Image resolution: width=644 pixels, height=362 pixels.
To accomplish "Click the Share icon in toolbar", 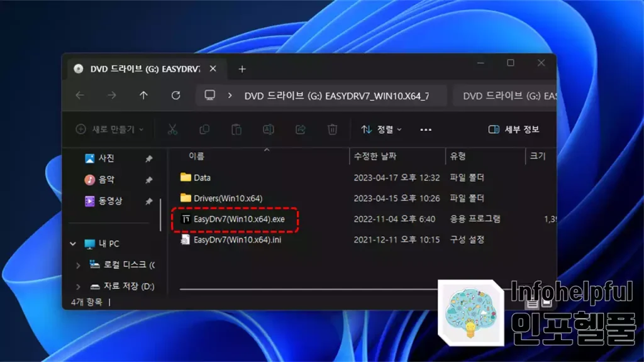I will click(300, 129).
